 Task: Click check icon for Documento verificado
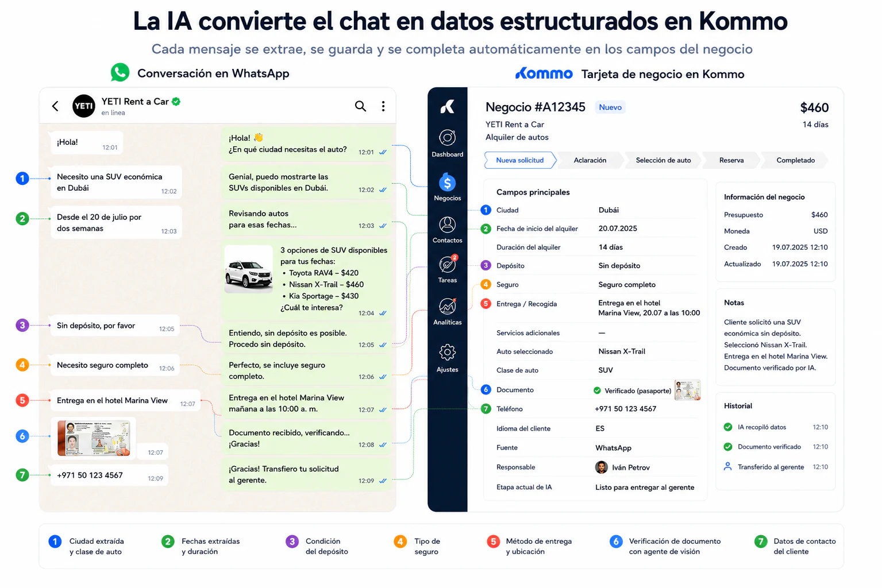click(728, 447)
